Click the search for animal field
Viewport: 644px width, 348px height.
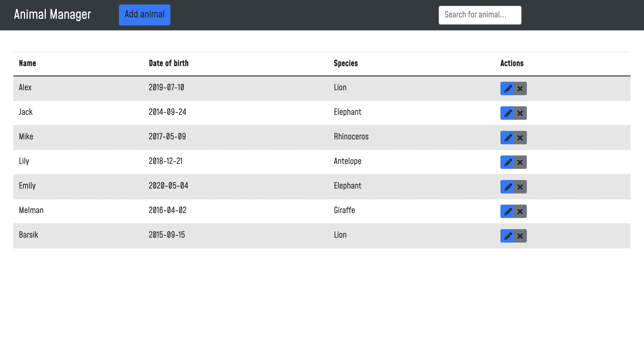pyautogui.click(x=480, y=15)
